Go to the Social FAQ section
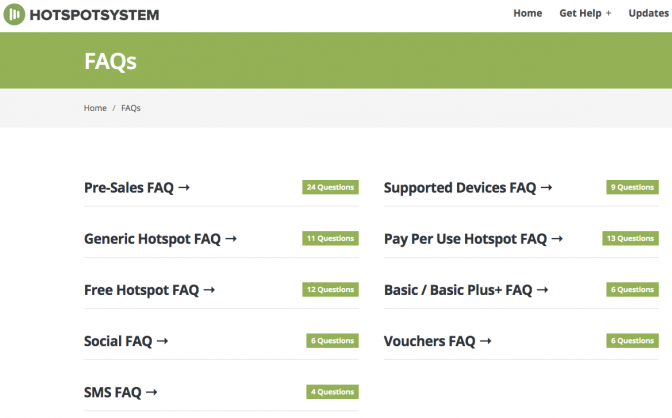 click(x=126, y=341)
